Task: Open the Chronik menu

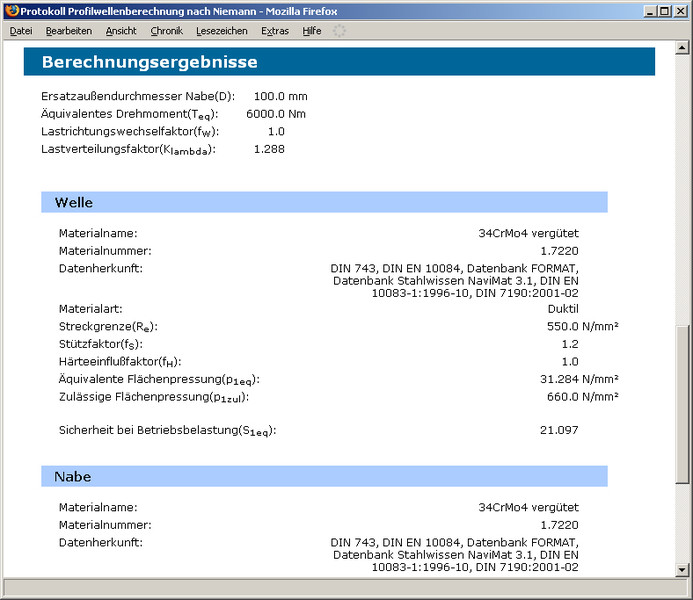Action: point(167,31)
